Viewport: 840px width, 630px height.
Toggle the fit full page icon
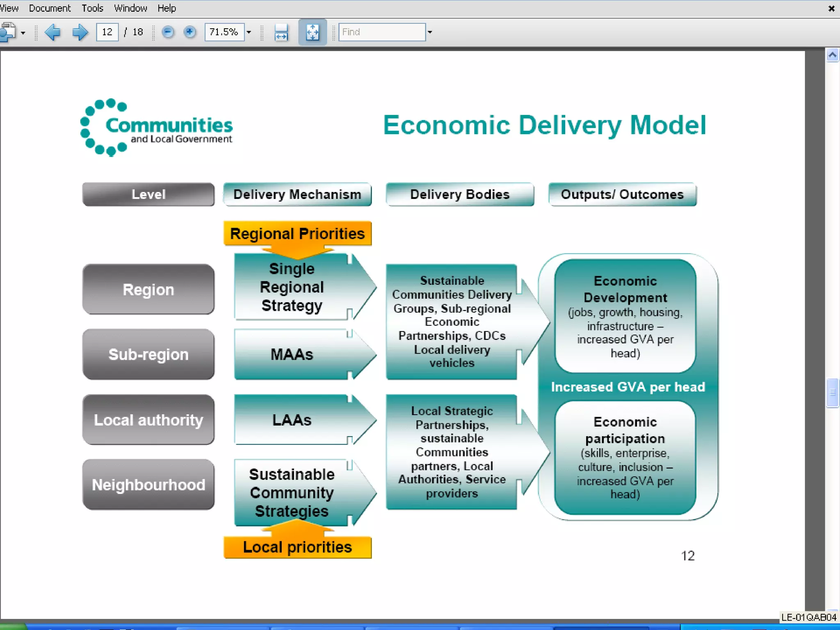pyautogui.click(x=312, y=32)
